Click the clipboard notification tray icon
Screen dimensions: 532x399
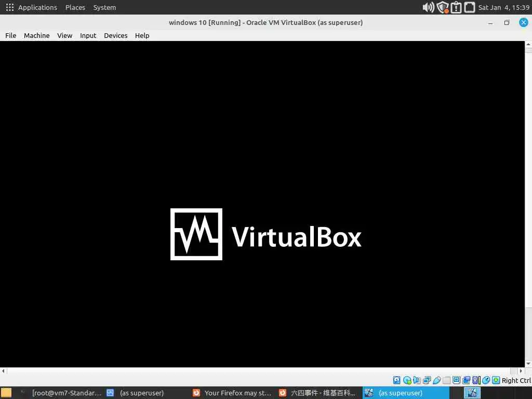[x=456, y=7]
